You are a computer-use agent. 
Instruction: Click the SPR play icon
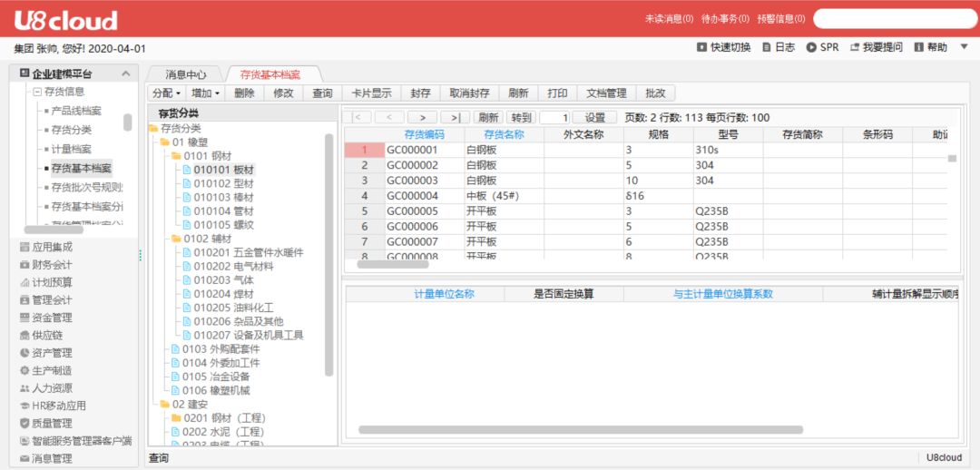(x=811, y=47)
